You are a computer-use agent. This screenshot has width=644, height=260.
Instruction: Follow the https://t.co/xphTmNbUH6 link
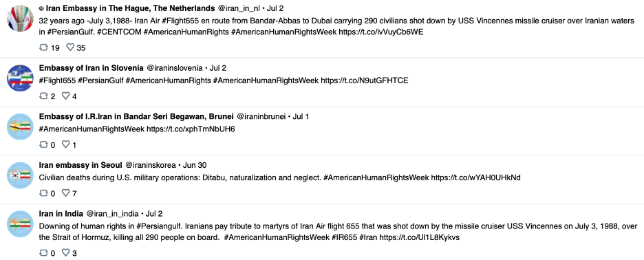191,129
